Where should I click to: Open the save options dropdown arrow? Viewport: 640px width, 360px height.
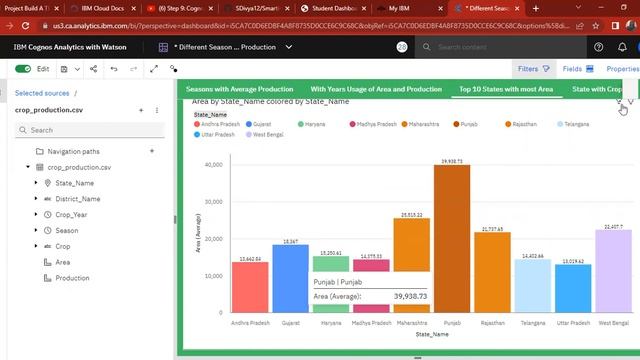77,69
